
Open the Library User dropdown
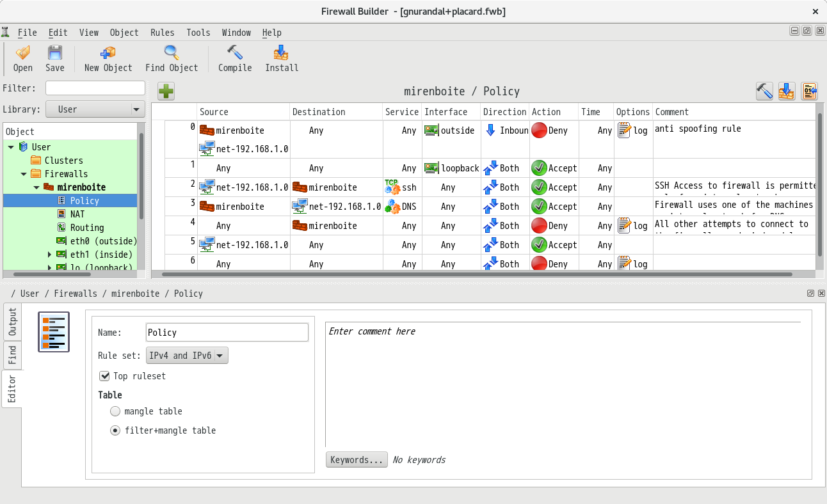tap(95, 109)
